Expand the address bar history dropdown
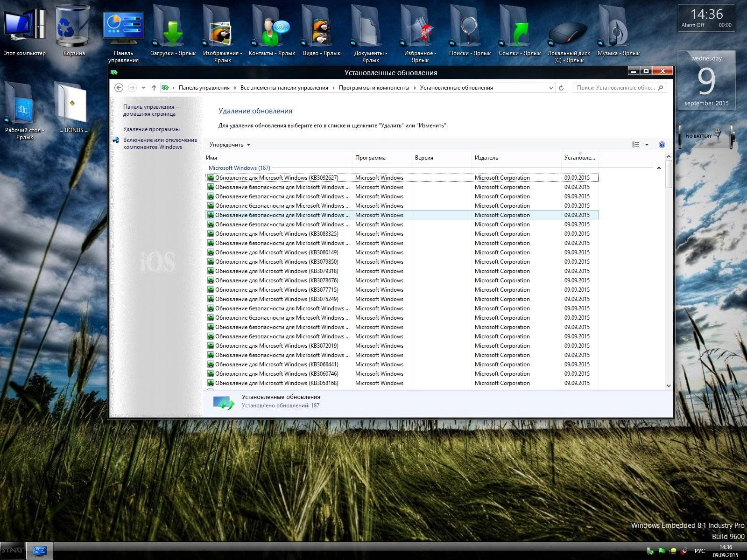Image resolution: width=747 pixels, height=560 pixels. [551, 88]
